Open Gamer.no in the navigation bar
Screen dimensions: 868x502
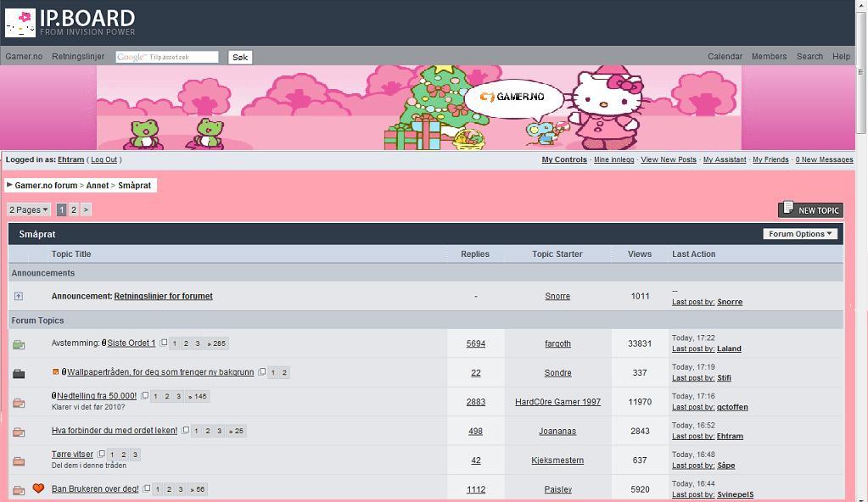coord(24,57)
